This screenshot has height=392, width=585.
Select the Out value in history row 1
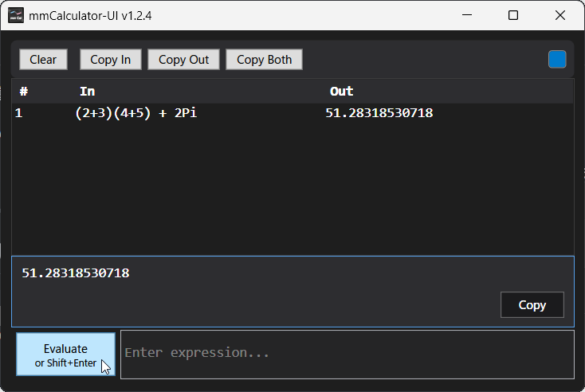[x=379, y=113]
